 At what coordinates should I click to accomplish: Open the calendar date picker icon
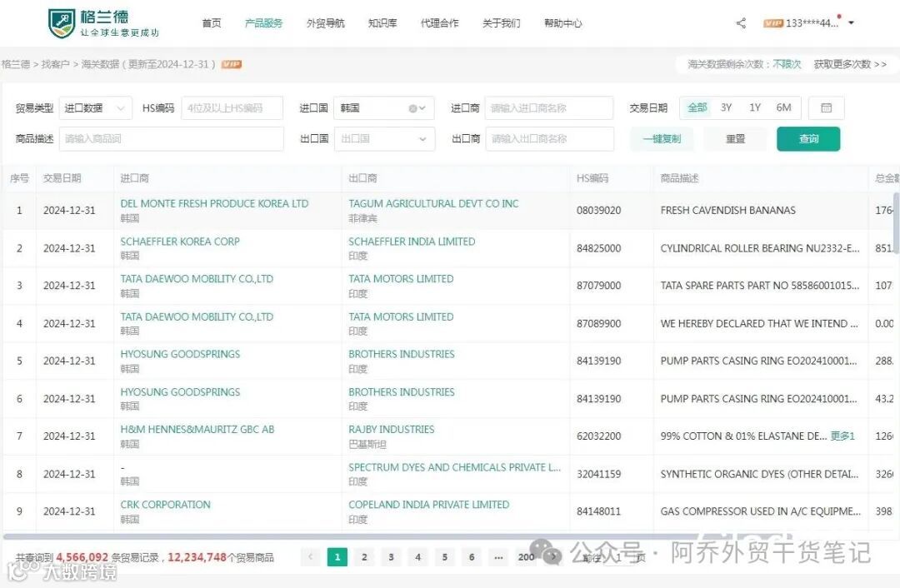(x=826, y=107)
